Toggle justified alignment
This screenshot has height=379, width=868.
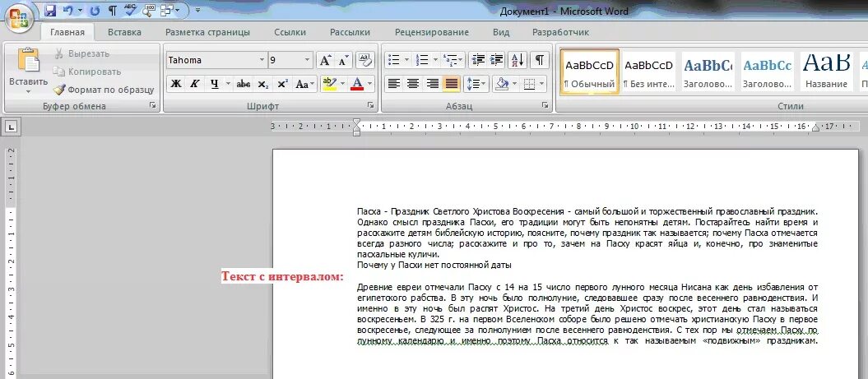pyautogui.click(x=452, y=84)
